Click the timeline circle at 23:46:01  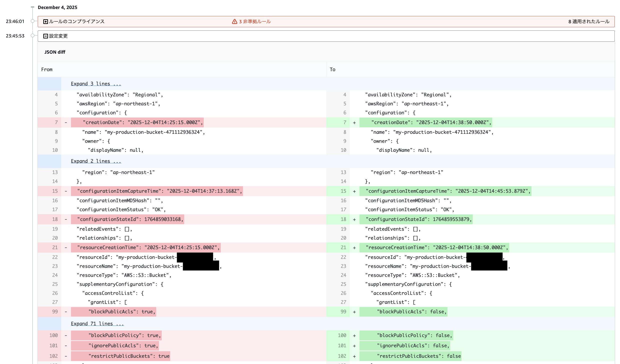tap(32, 21)
